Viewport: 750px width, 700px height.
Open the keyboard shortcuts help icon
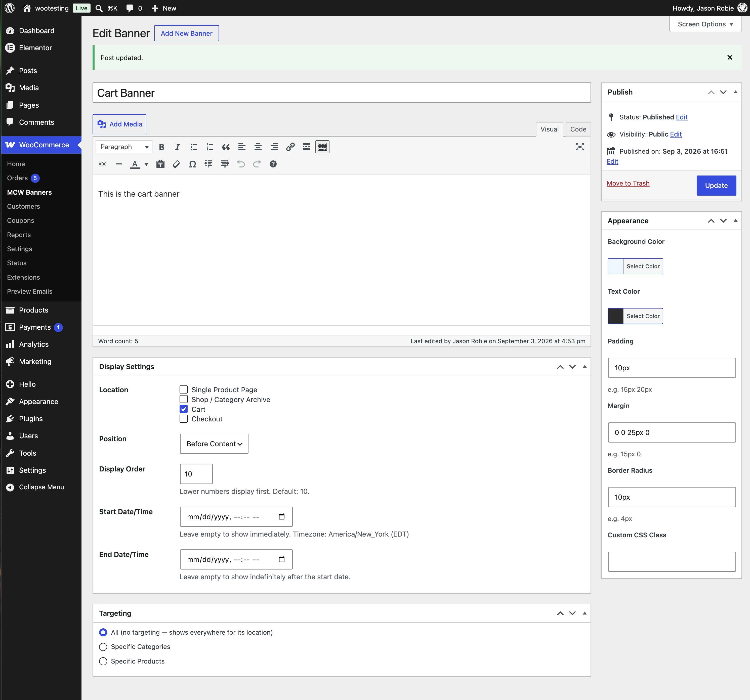(x=273, y=164)
